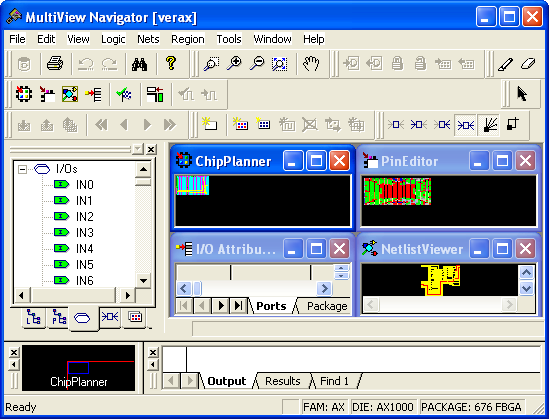
Task: Switch to the Find 1 tab
Action: (334, 381)
